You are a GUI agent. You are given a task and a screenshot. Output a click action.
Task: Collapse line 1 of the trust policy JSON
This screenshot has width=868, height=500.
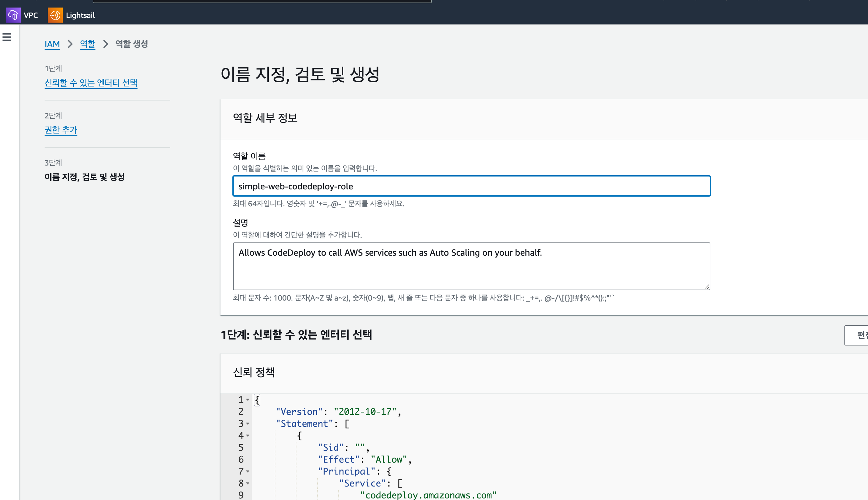click(x=248, y=400)
